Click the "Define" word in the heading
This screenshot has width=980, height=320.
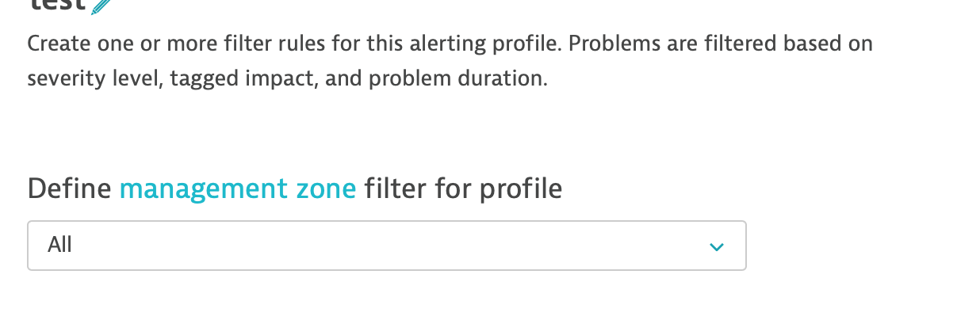69,189
